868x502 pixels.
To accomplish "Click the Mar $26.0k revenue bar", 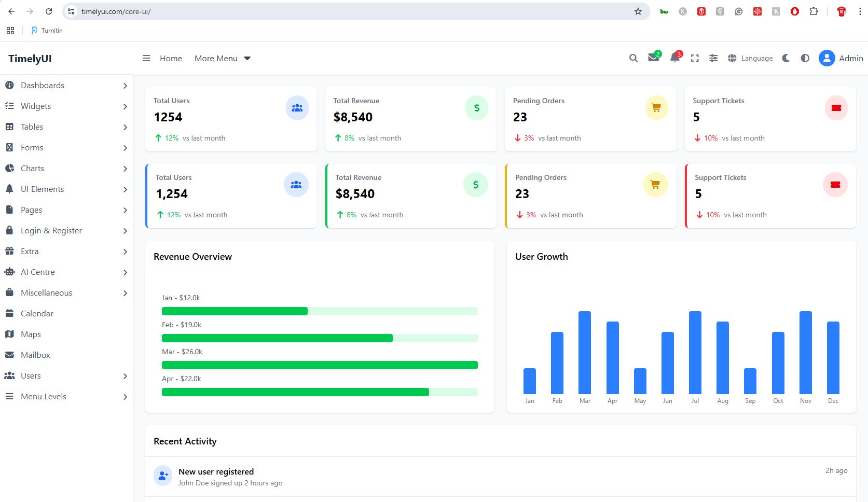I will [x=320, y=365].
